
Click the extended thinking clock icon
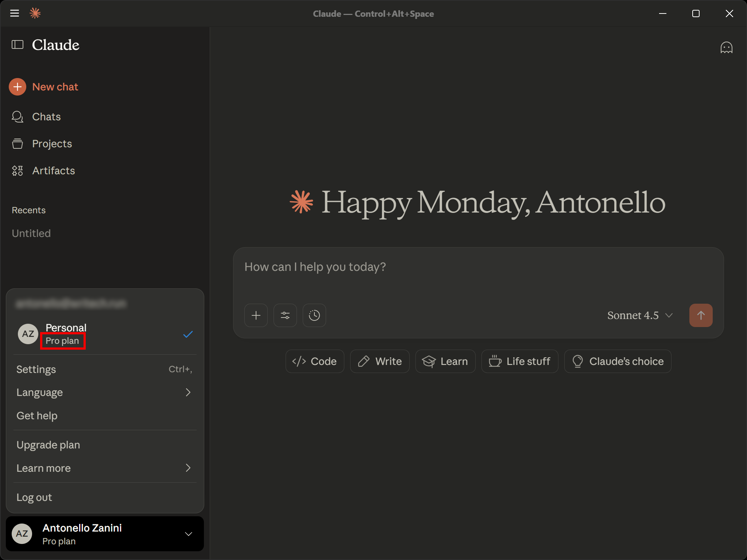[x=314, y=315]
